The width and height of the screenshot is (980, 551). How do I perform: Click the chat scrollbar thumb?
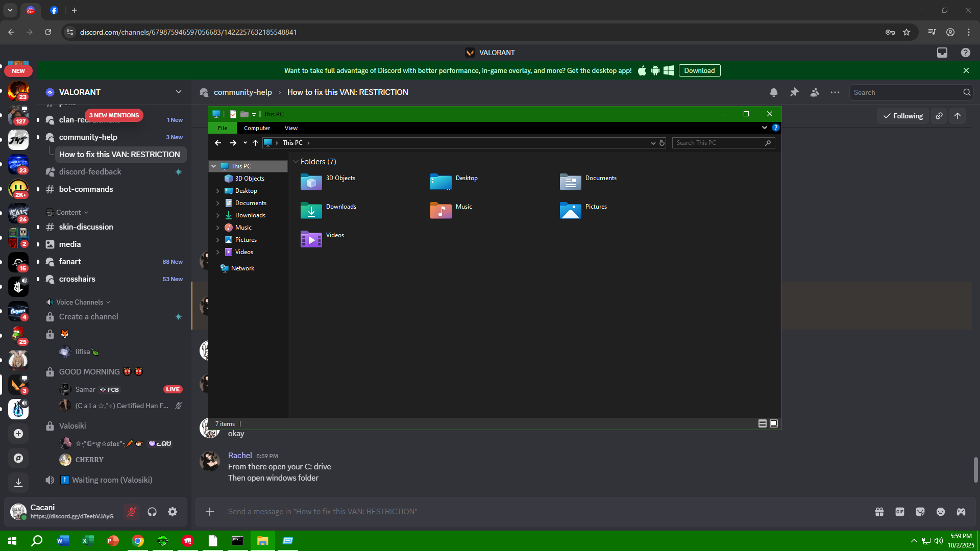coord(975,469)
